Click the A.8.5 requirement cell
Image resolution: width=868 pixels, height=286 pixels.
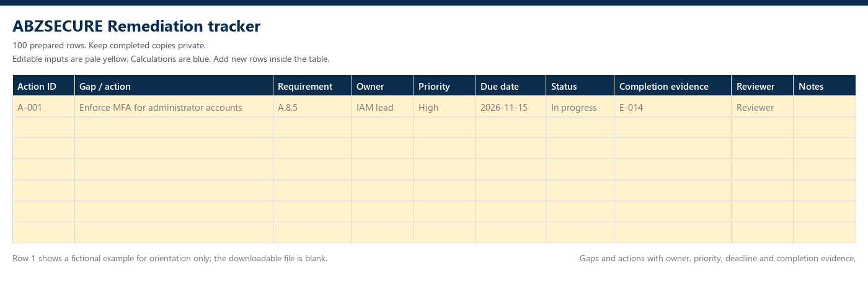[312, 107]
